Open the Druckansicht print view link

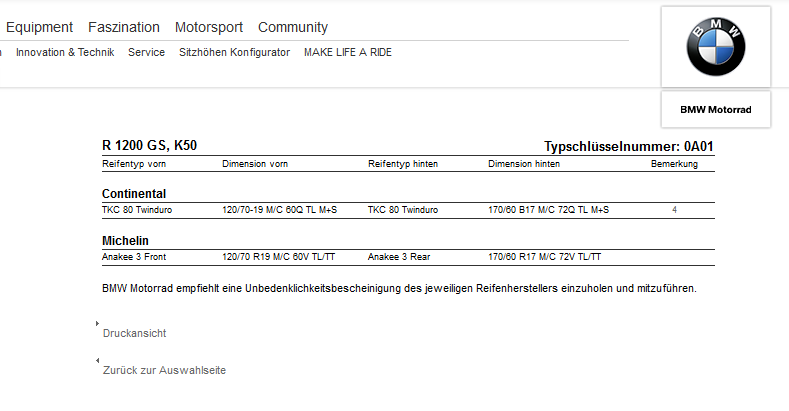134,333
